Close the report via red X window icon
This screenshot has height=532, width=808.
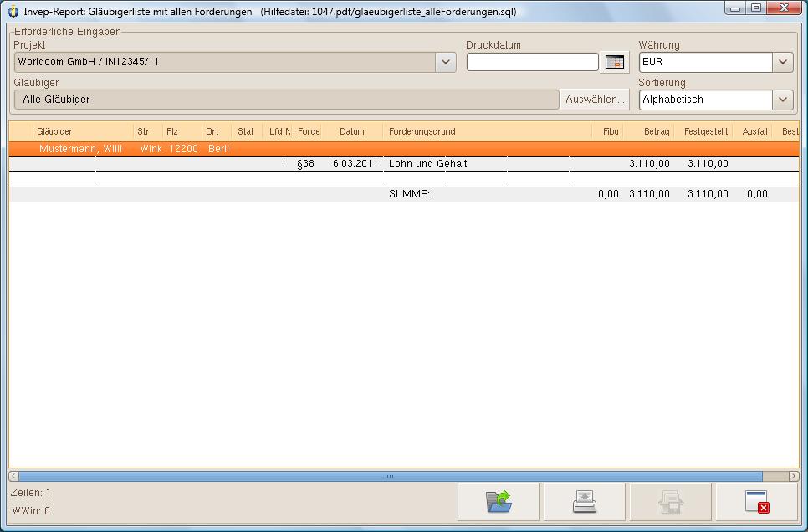coord(756,502)
